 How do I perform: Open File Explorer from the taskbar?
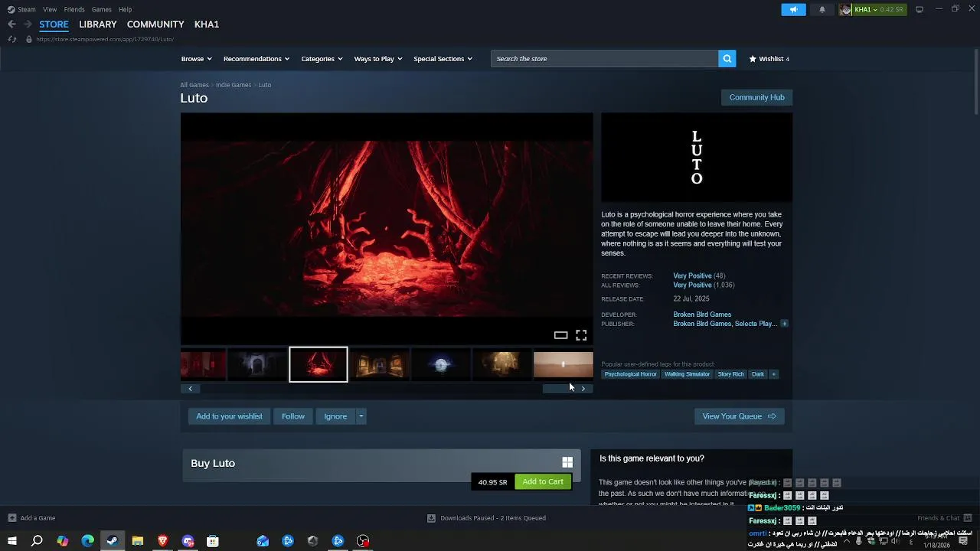coord(138,541)
